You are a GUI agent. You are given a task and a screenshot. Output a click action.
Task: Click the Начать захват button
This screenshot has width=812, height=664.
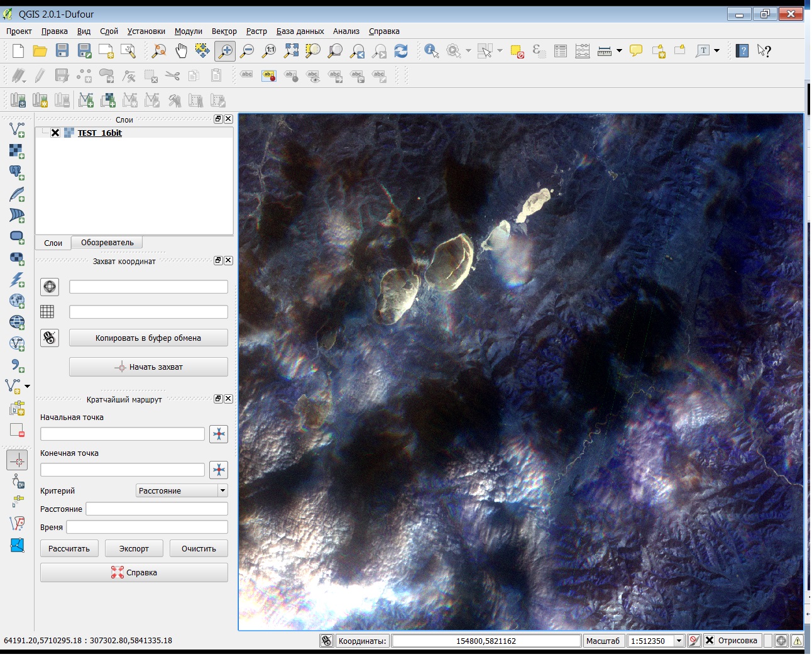[x=148, y=367]
